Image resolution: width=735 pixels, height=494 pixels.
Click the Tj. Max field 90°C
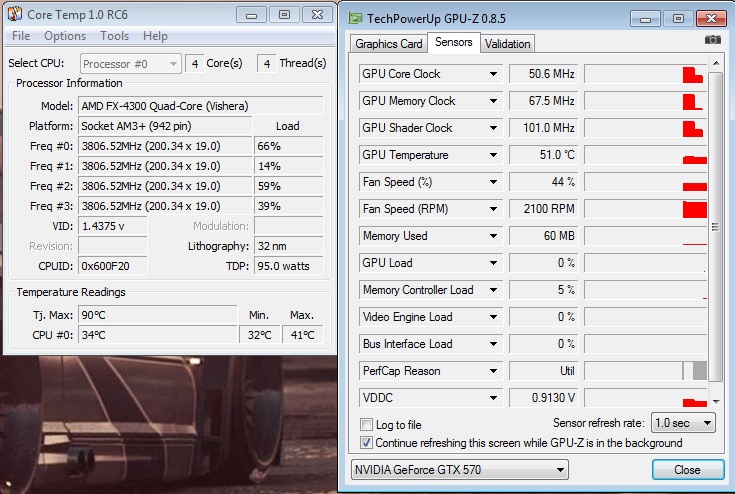coord(158,315)
